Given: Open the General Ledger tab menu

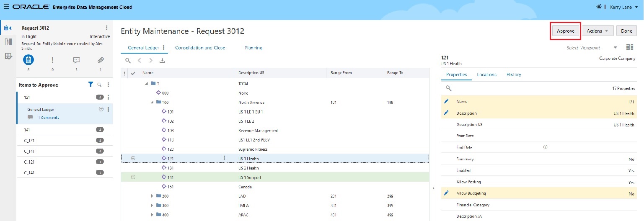Looking at the screenshot, I should [164, 48].
